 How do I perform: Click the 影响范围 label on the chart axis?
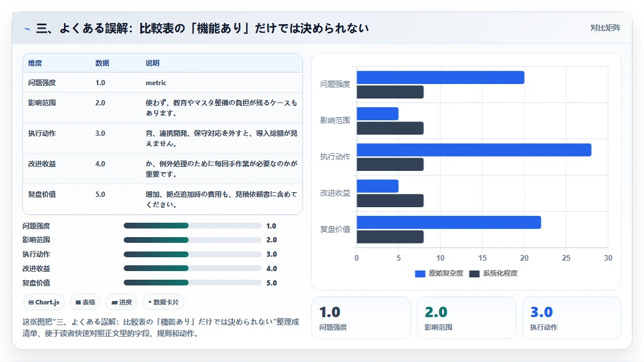pos(335,120)
